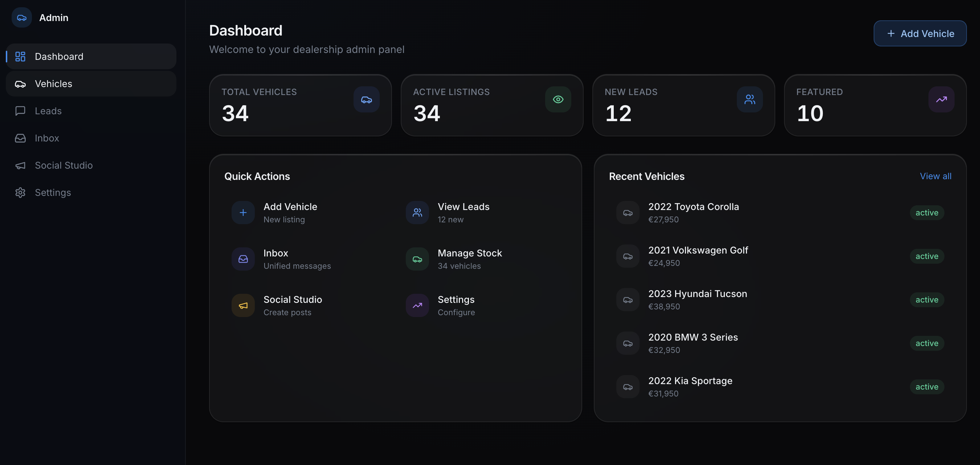Viewport: 980px width, 465px height.
Task: Open Social Studio Create posts quick action
Action: [x=308, y=305]
